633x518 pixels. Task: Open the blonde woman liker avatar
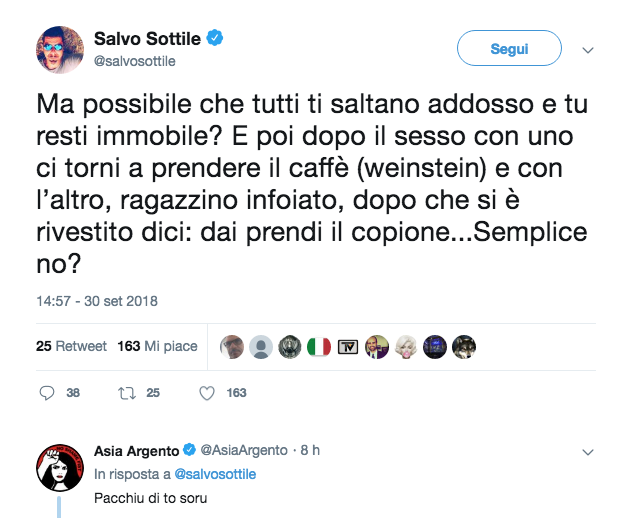click(406, 346)
